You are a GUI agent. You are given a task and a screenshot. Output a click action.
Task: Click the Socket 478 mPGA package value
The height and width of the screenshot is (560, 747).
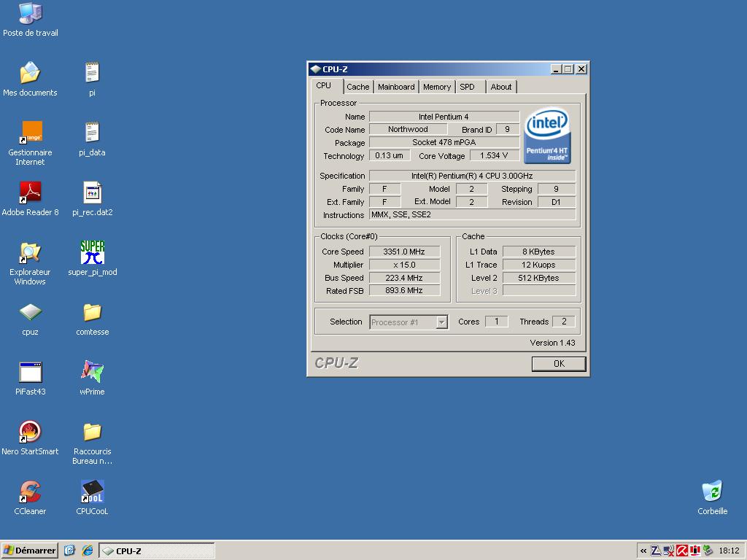point(444,142)
